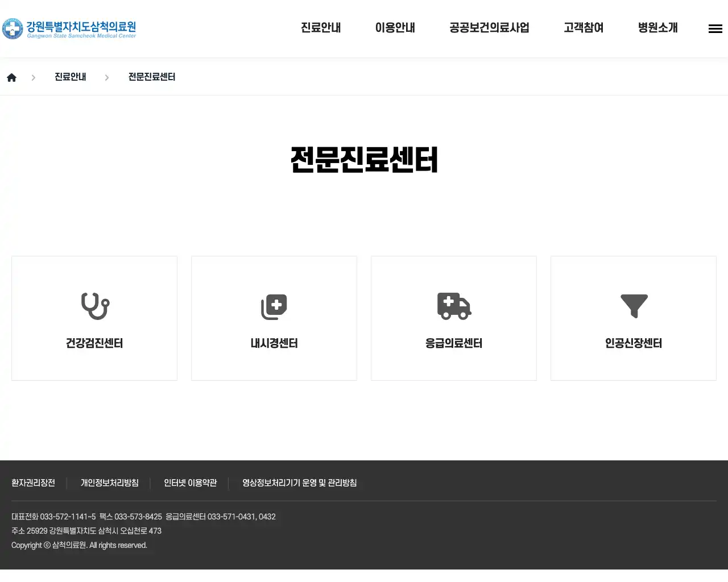Open the 이용안내 top menu
The image size is (728, 582).
tap(395, 28)
